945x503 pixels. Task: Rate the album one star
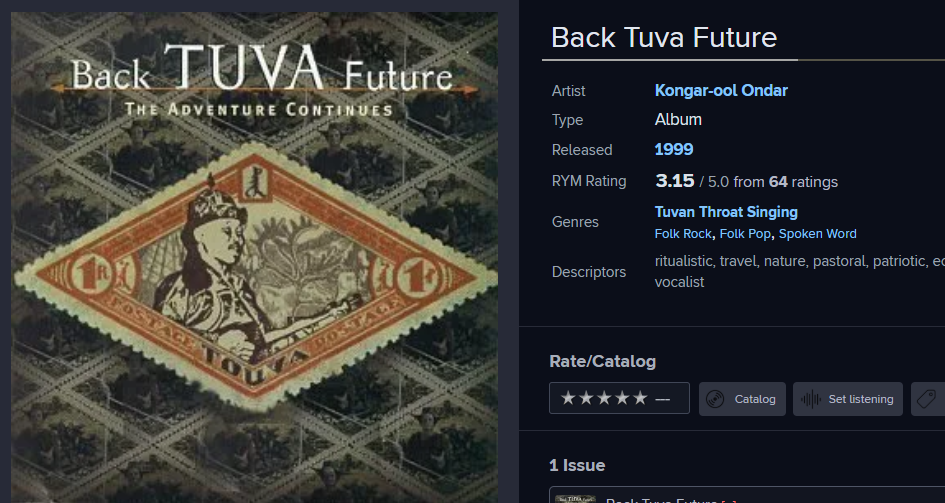click(x=568, y=398)
